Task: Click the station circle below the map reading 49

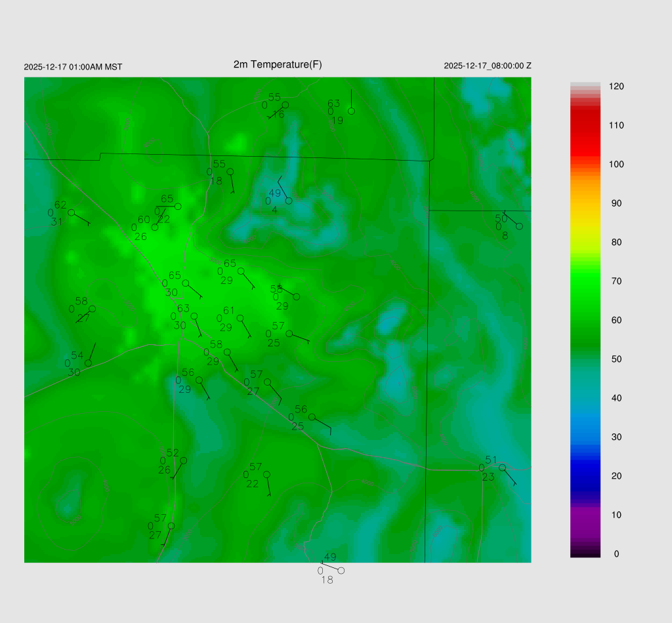Action: point(341,571)
